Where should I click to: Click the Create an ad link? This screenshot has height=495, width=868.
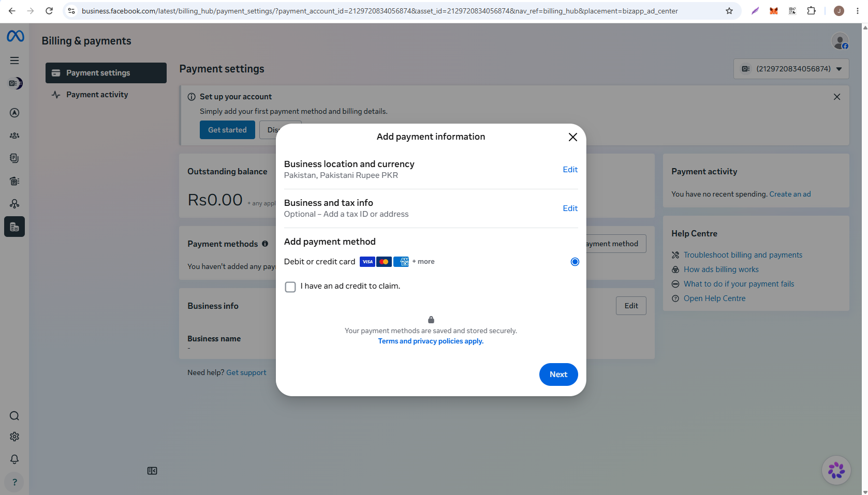pos(790,194)
